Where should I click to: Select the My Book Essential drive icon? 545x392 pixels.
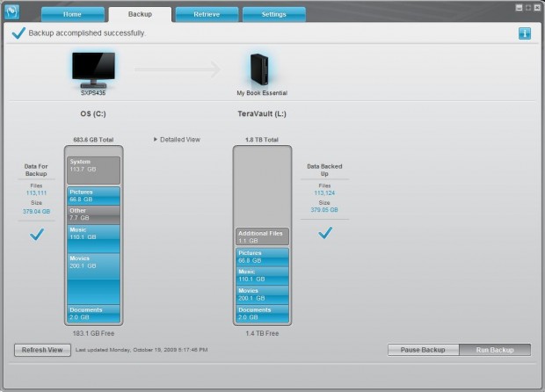(259, 69)
